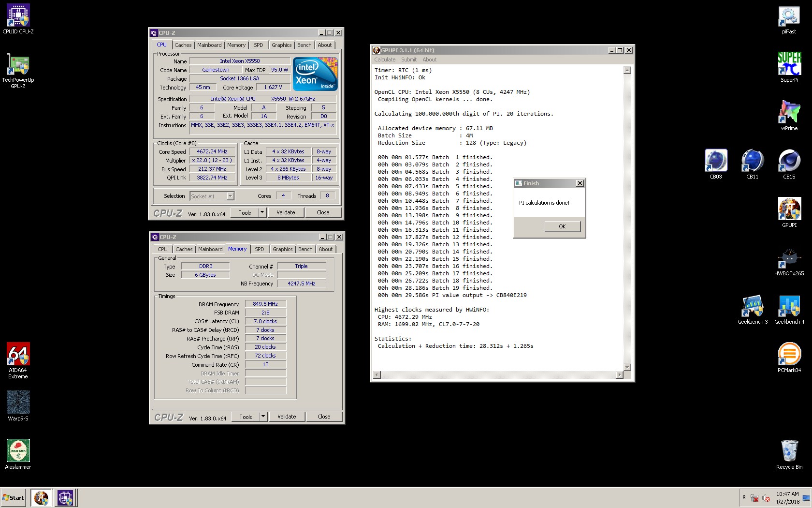Click the Start button on the taskbar
The width and height of the screenshot is (812, 508).
(x=13, y=497)
